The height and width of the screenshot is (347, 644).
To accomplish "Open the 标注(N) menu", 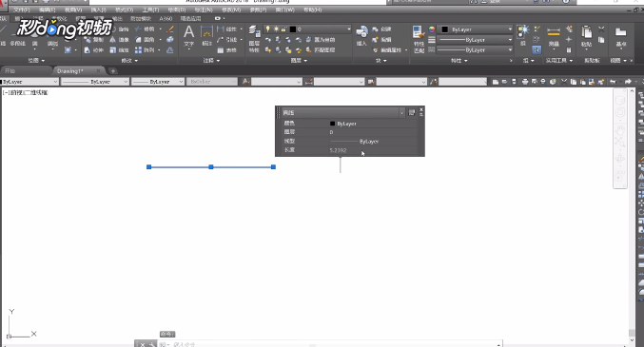I will pos(204,10).
